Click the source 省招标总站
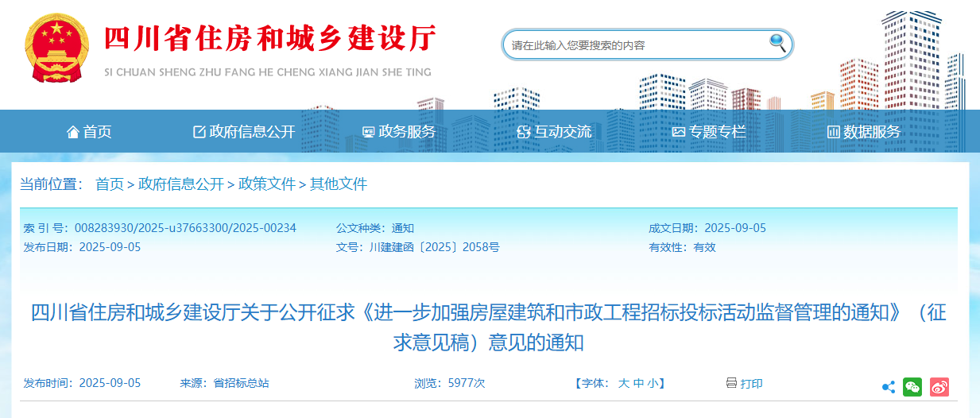This screenshot has width=980, height=418. tap(242, 383)
